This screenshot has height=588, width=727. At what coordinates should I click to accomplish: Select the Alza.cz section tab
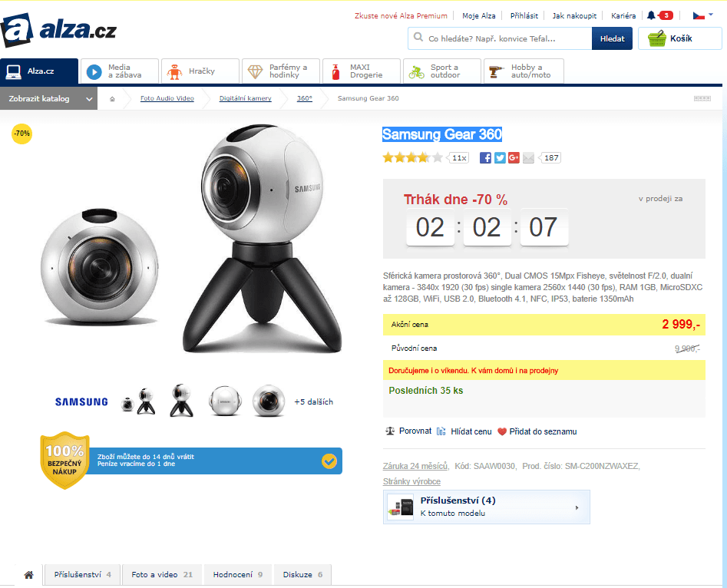[39, 71]
